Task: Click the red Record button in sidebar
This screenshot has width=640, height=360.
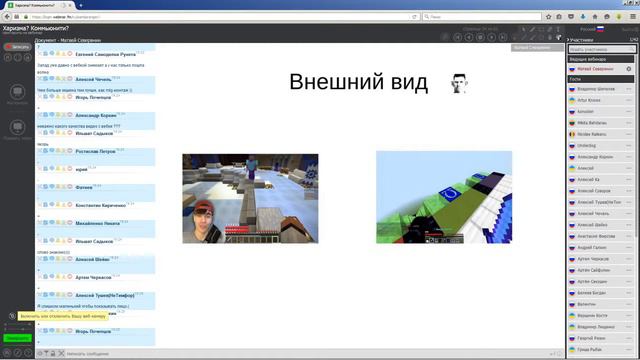Action: tap(18, 47)
